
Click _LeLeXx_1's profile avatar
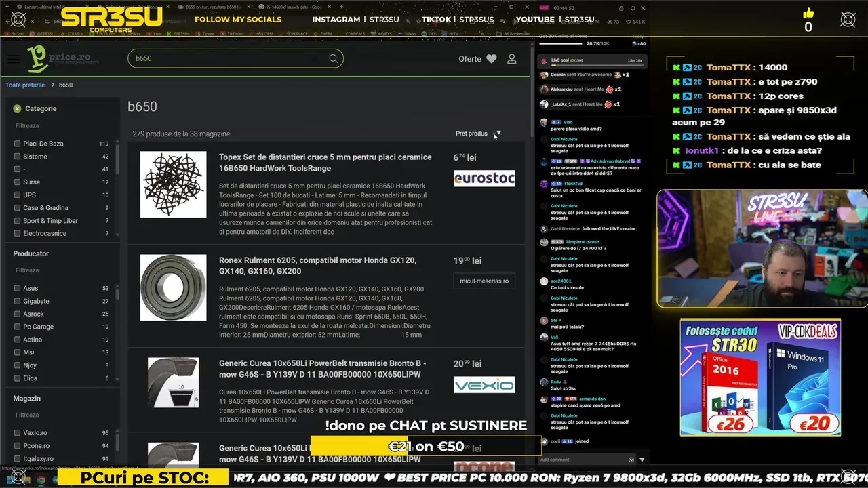point(544,104)
